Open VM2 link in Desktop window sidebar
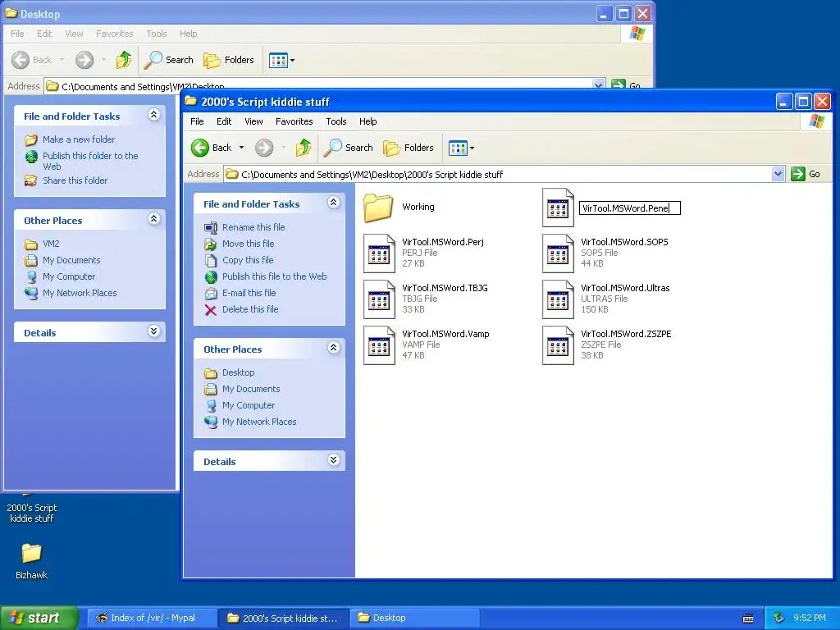 click(51, 244)
